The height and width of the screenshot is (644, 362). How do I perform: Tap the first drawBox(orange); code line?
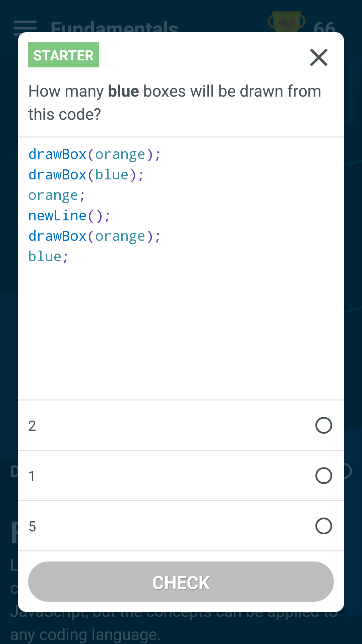95,154
